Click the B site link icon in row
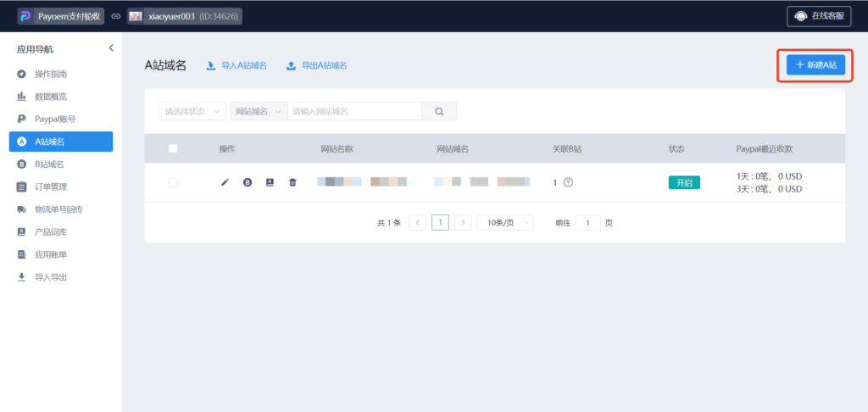The height and width of the screenshot is (412, 868). coord(248,182)
